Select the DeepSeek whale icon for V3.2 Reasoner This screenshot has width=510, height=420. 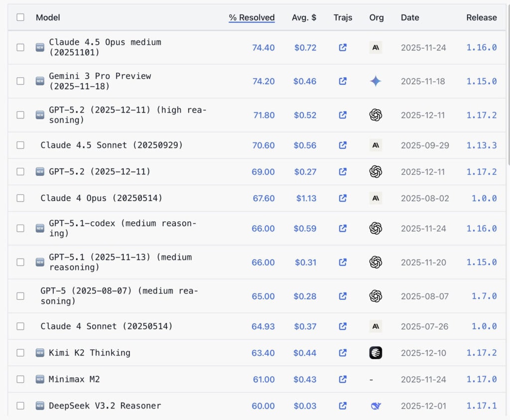pyautogui.click(x=376, y=406)
